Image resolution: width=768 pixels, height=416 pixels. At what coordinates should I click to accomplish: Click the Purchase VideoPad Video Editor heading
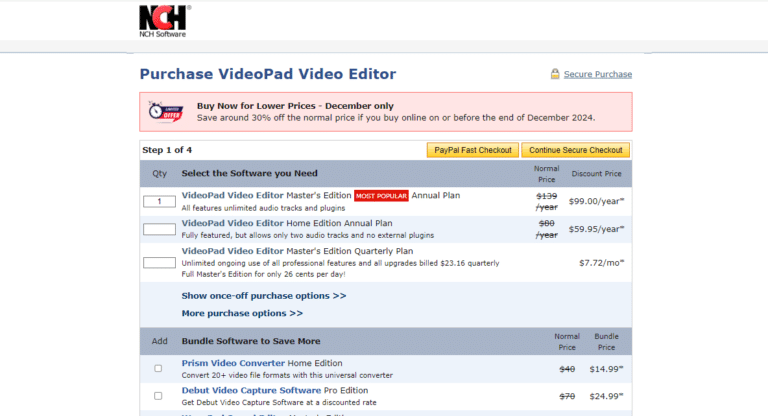(268, 74)
